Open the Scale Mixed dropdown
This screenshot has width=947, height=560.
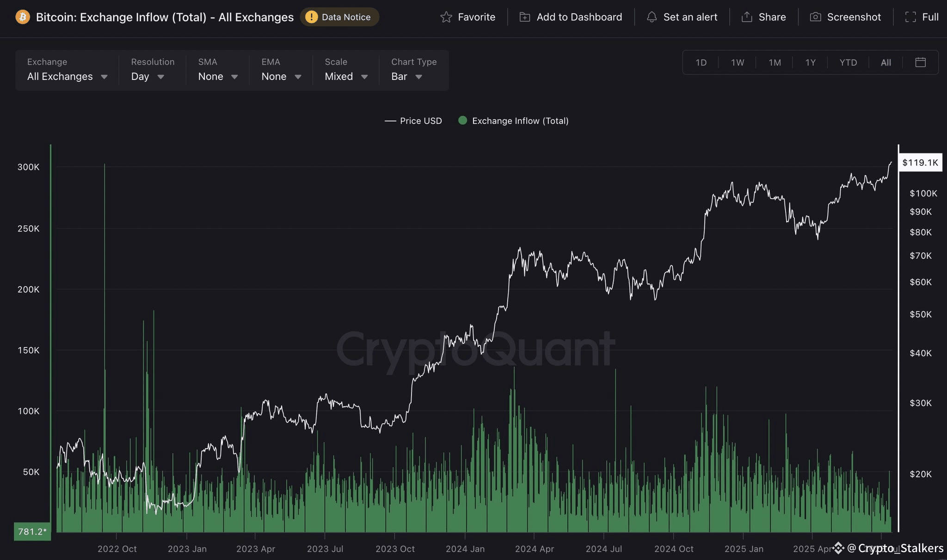click(x=346, y=70)
